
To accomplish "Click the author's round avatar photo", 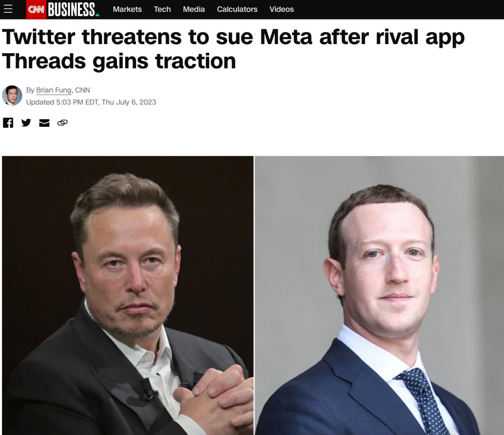I will click(x=12, y=95).
